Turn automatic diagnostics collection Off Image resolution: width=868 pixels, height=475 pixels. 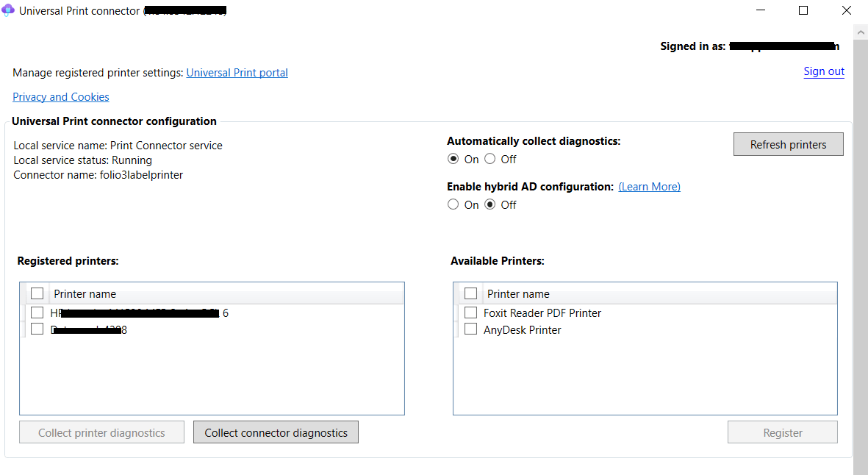pos(490,160)
